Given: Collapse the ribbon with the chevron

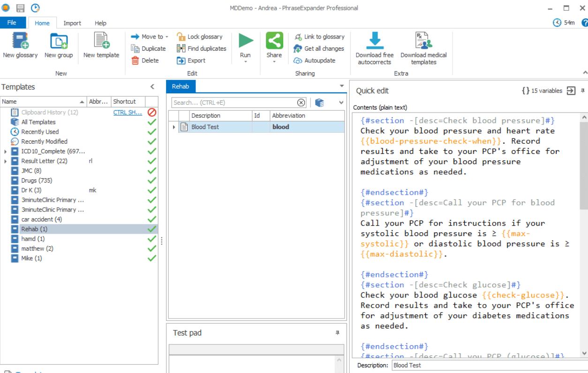Looking at the screenshot, I should point(585,73).
